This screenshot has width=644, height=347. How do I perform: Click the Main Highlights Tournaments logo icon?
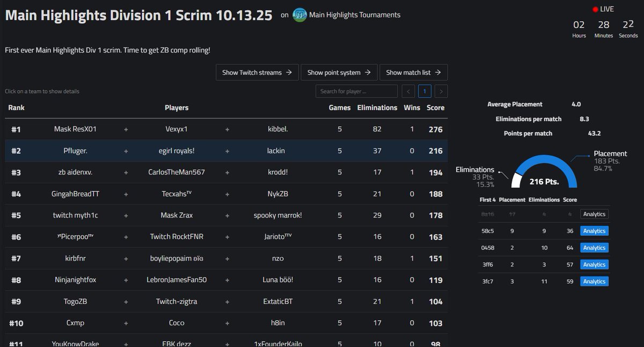[299, 15]
